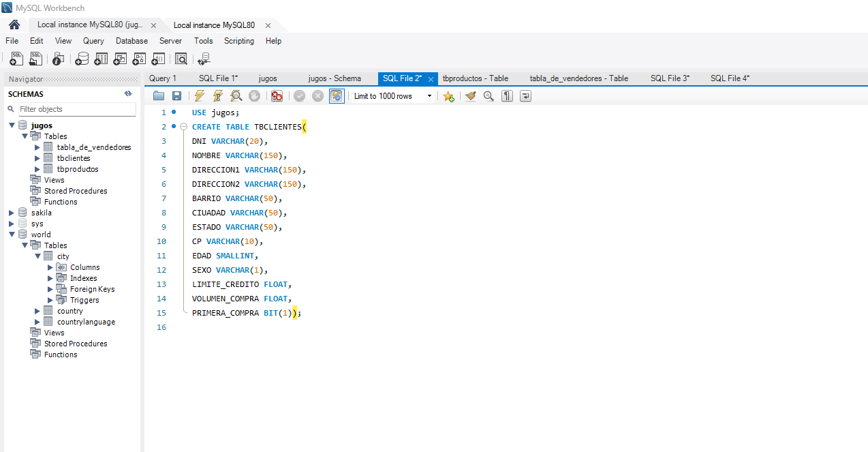Open the Query menu

[x=93, y=41]
